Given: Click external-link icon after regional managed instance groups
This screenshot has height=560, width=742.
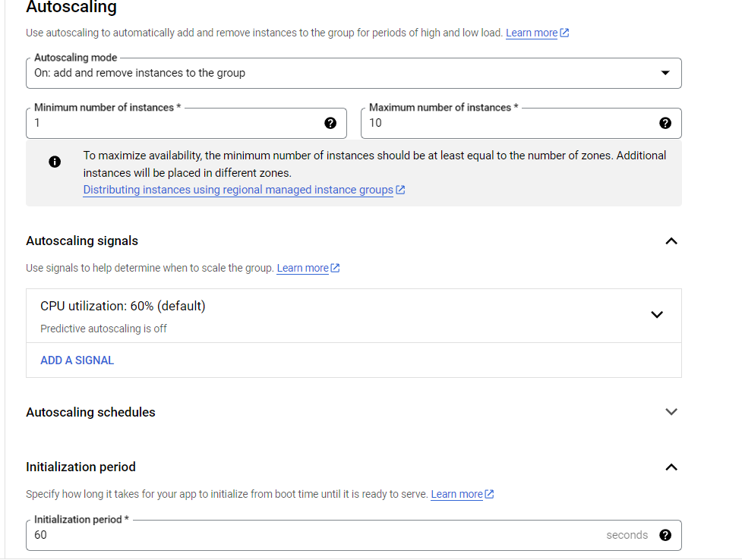Looking at the screenshot, I should [x=400, y=190].
